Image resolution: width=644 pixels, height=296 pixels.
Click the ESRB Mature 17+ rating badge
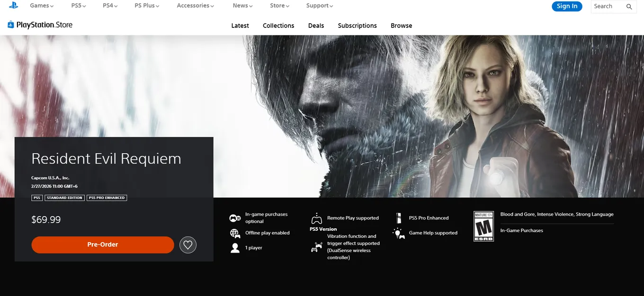click(x=483, y=226)
